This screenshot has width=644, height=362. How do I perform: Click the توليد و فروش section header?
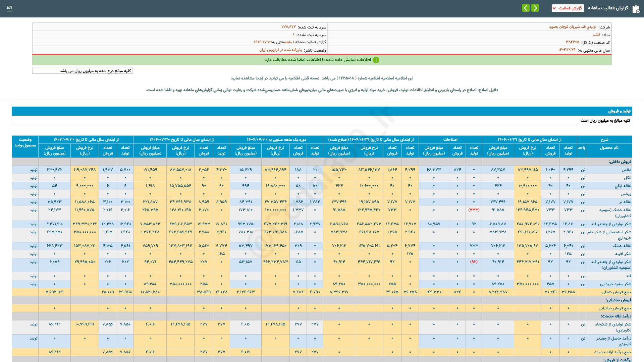pos(619,111)
